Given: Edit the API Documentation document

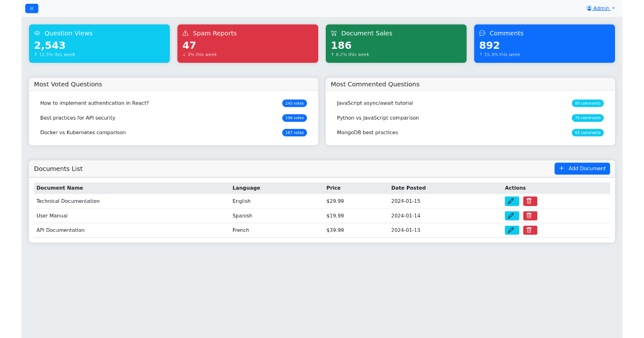Looking at the screenshot, I should pyautogui.click(x=511, y=230).
